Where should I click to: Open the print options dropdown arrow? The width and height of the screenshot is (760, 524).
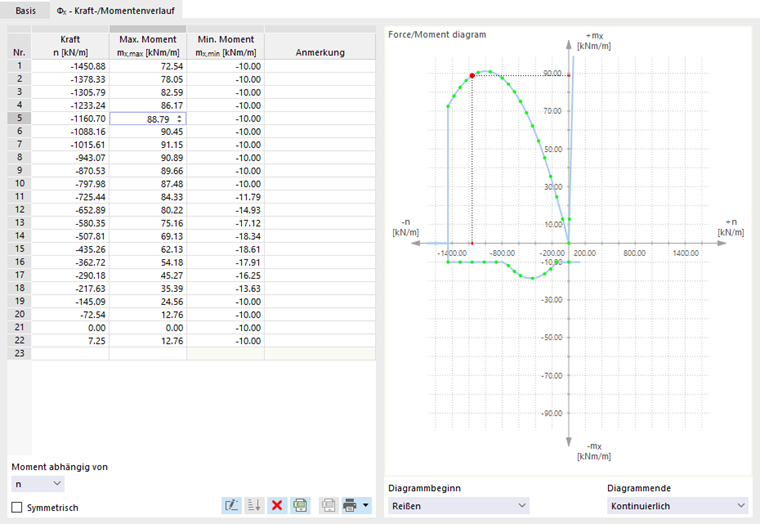tap(366, 506)
